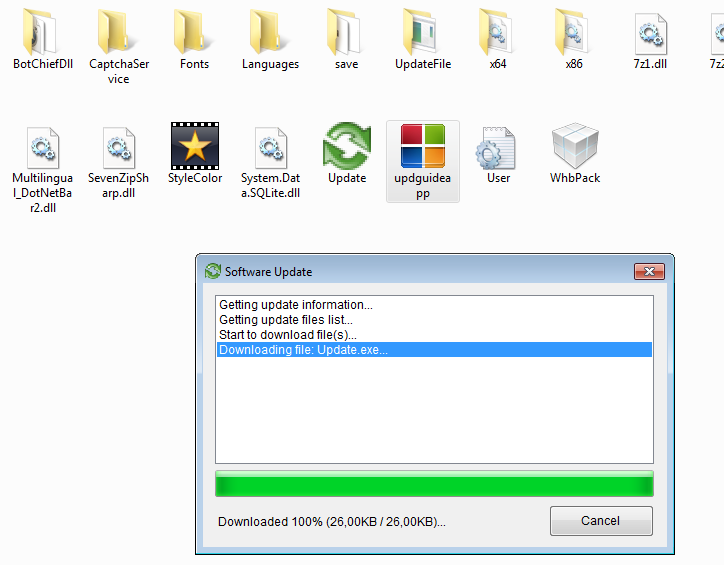The height and width of the screenshot is (565, 724).
Task: Select the UpdateFile folder icon
Action: tap(422, 32)
